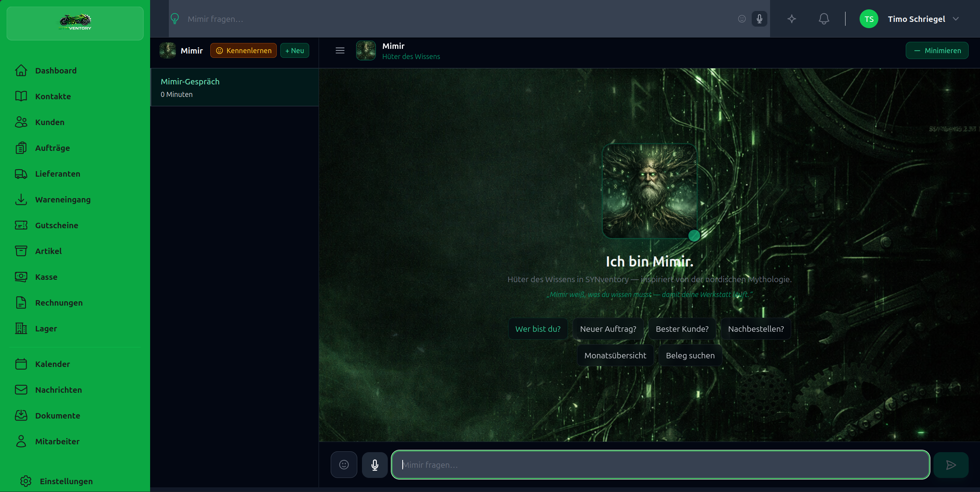Go to Rechnungen in the sidebar
The image size is (980, 492).
tap(59, 302)
